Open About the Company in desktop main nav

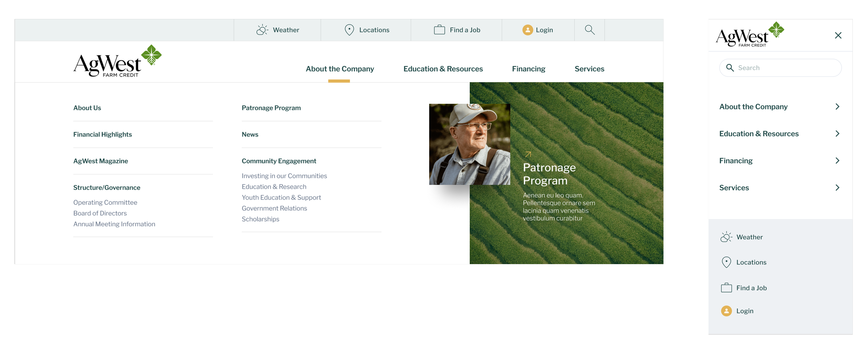(x=340, y=69)
